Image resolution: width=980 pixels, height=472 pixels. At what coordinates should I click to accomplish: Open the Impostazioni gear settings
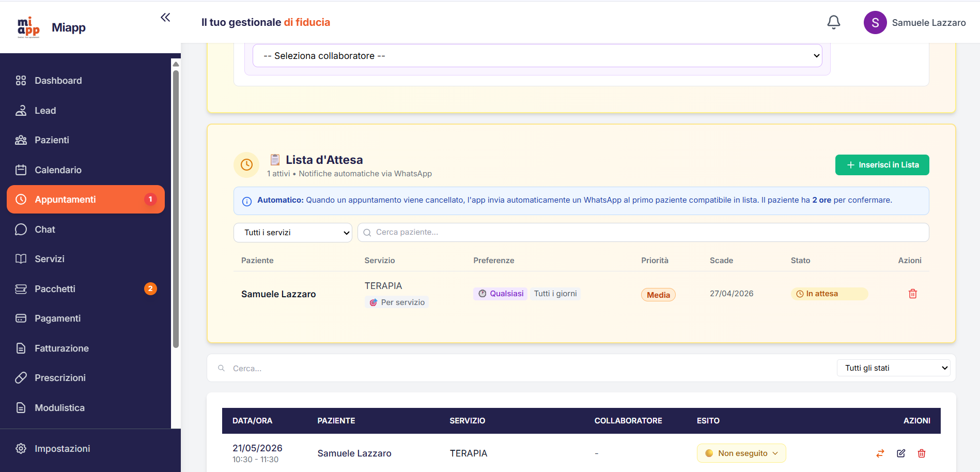pos(62,448)
